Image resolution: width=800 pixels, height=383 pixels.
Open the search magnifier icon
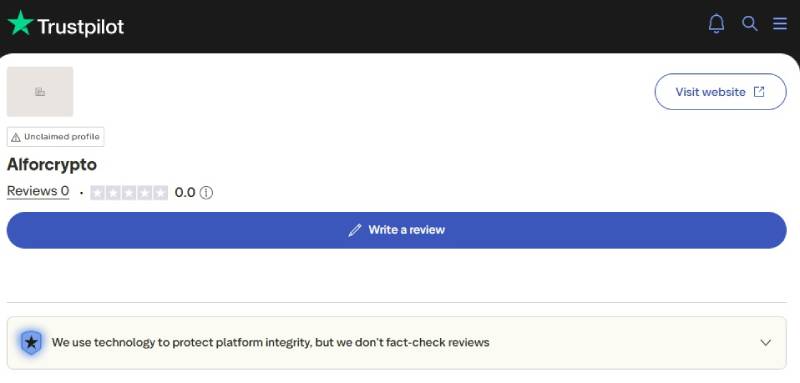click(749, 23)
